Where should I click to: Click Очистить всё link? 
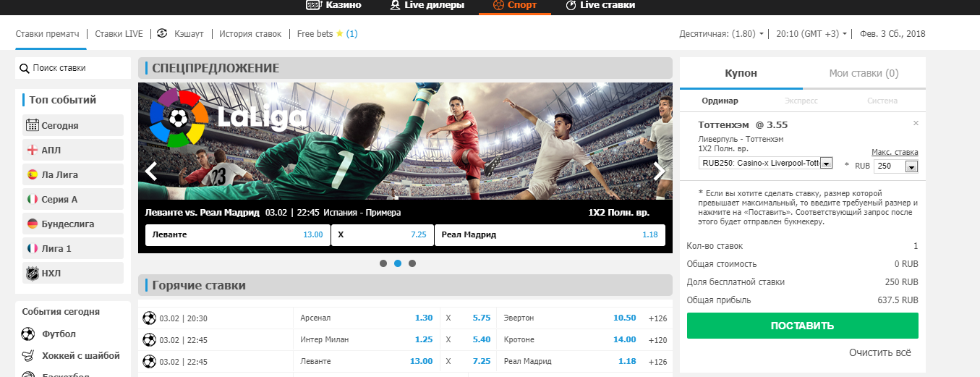(x=879, y=352)
